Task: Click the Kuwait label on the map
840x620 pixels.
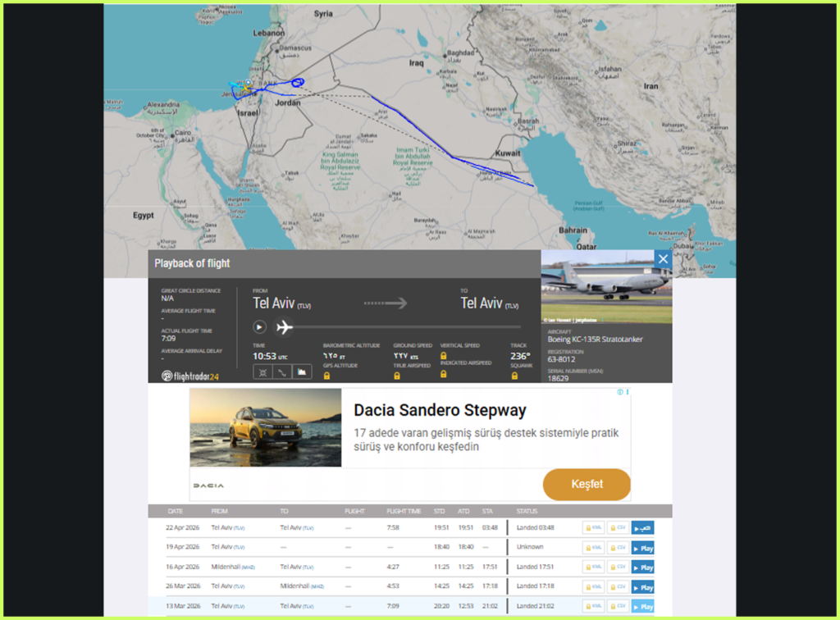Action: [x=507, y=153]
